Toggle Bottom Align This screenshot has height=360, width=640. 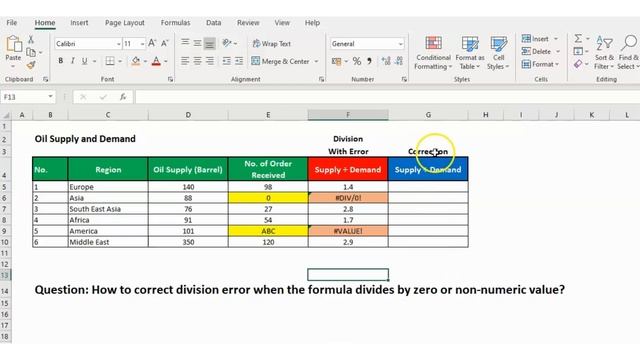point(209,43)
